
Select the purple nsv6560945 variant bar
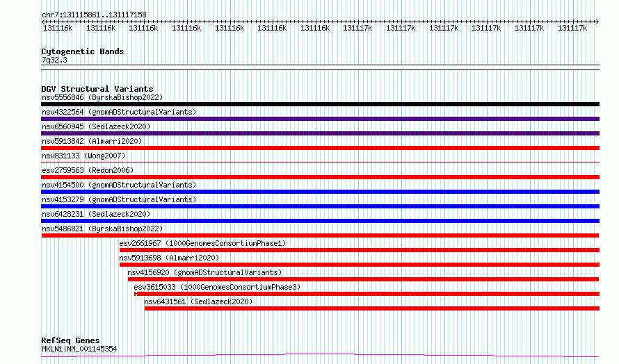point(320,133)
